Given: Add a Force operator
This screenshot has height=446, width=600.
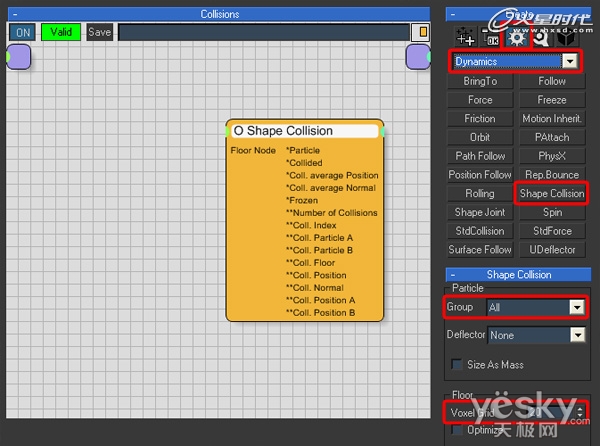Looking at the screenshot, I should point(480,100).
